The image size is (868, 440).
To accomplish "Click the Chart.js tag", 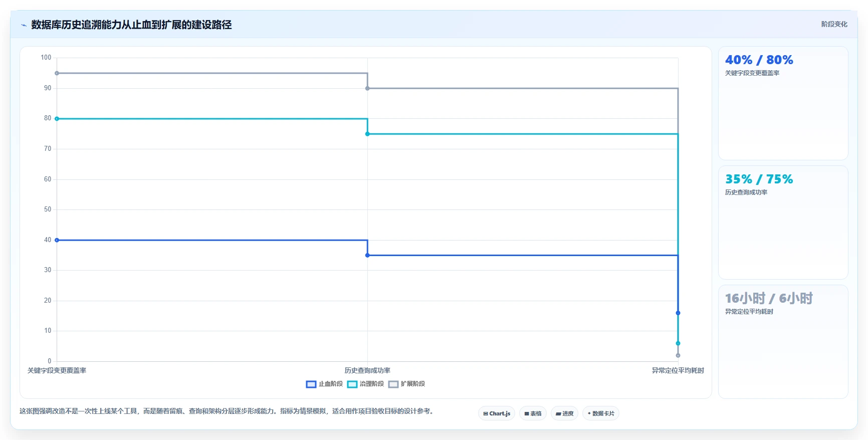I will tap(497, 413).
